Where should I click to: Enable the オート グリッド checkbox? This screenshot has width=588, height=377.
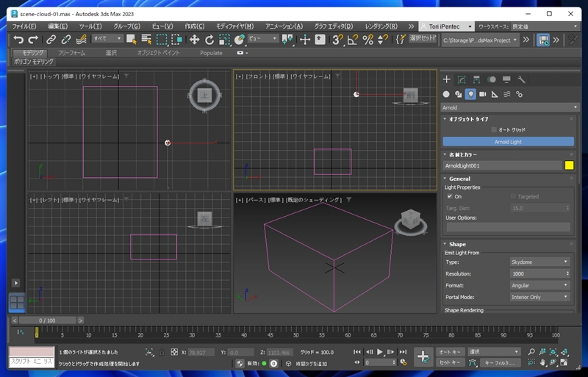pyautogui.click(x=495, y=129)
